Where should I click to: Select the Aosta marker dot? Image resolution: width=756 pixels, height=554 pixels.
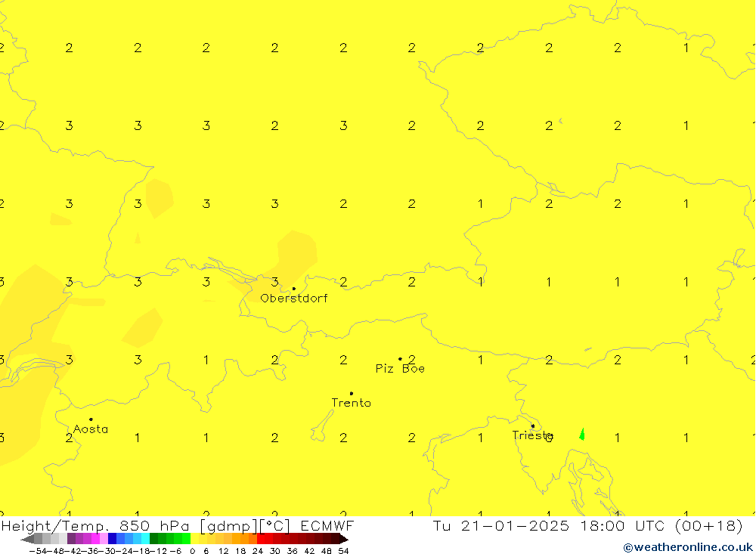[x=91, y=419]
